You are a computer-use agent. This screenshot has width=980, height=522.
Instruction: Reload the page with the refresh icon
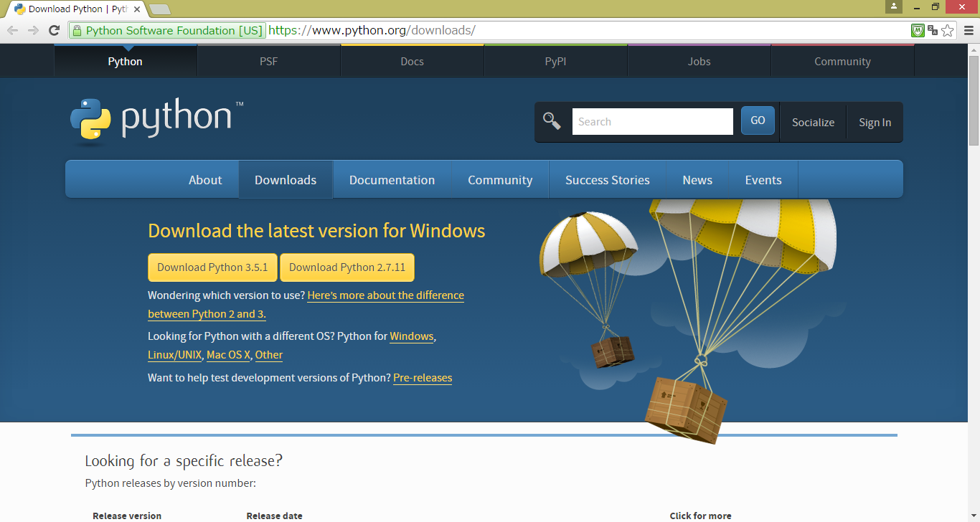(x=54, y=30)
